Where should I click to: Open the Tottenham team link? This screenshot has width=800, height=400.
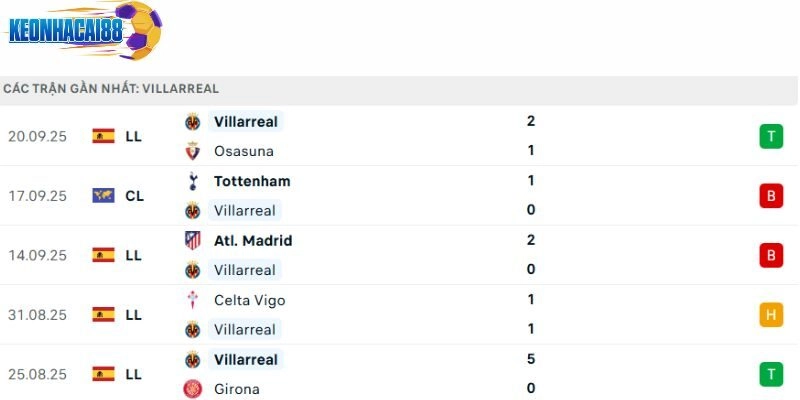tap(252, 181)
